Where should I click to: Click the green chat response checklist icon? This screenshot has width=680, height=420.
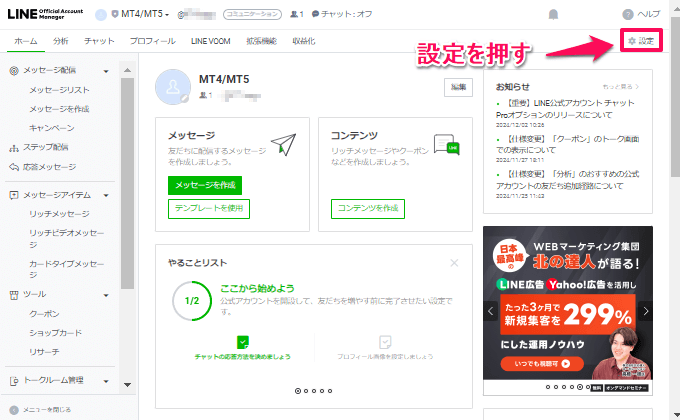click(243, 342)
